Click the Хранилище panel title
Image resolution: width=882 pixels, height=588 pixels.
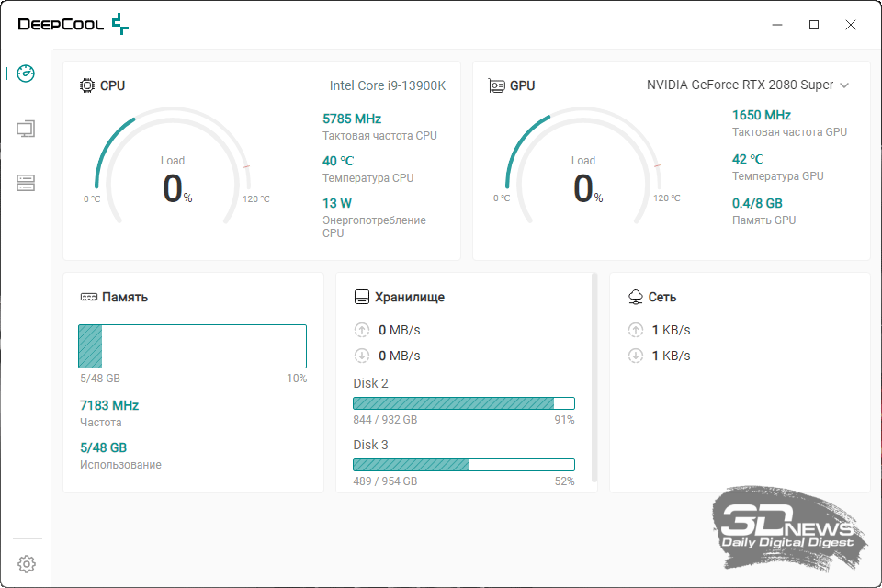pos(410,297)
